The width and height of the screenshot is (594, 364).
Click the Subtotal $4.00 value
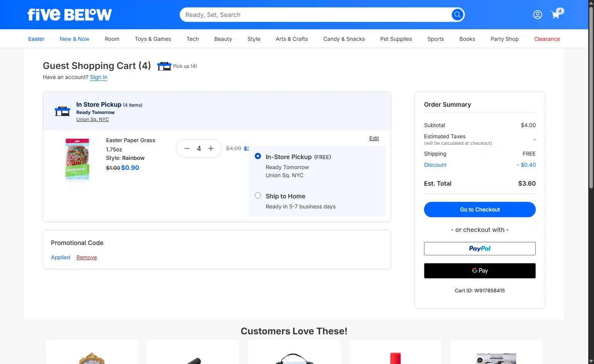pyautogui.click(x=528, y=125)
